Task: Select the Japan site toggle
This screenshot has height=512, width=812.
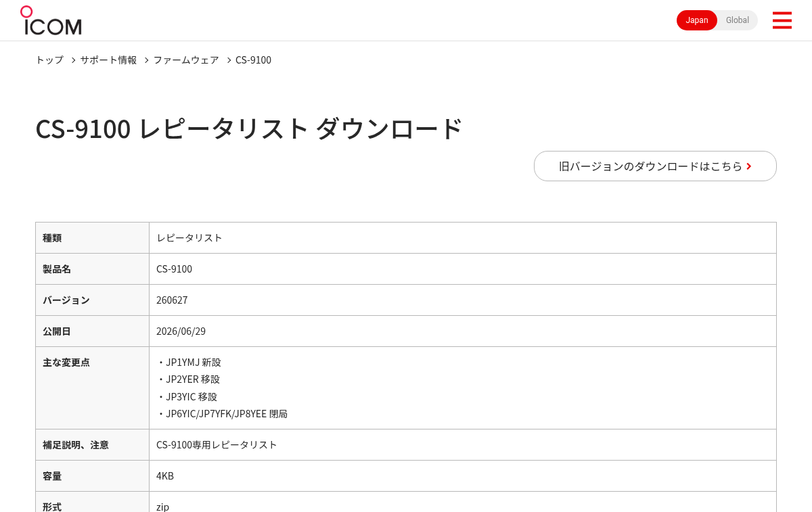Action: pos(697,20)
